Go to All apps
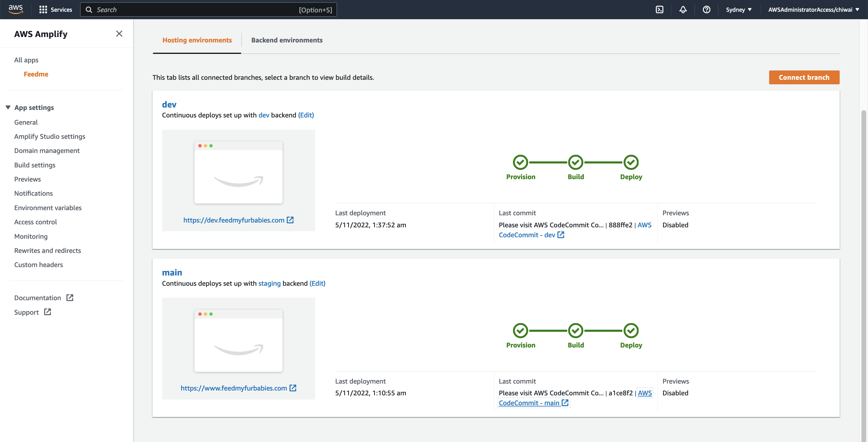The width and height of the screenshot is (868, 442). pos(26,60)
